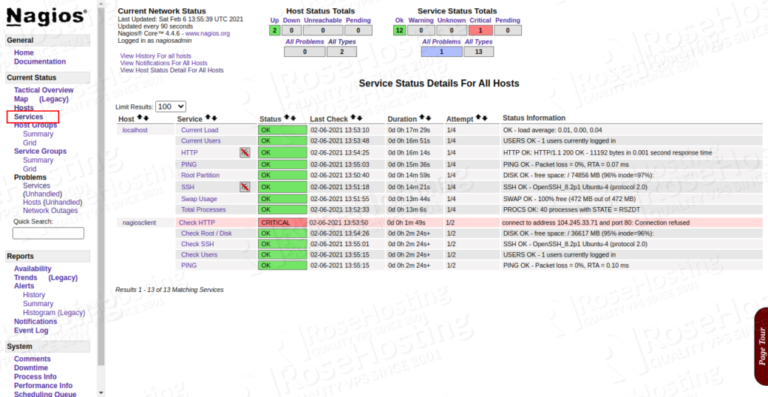Open Tactical Overview in sidebar
Screen dimensions: 768x397
click(x=44, y=90)
